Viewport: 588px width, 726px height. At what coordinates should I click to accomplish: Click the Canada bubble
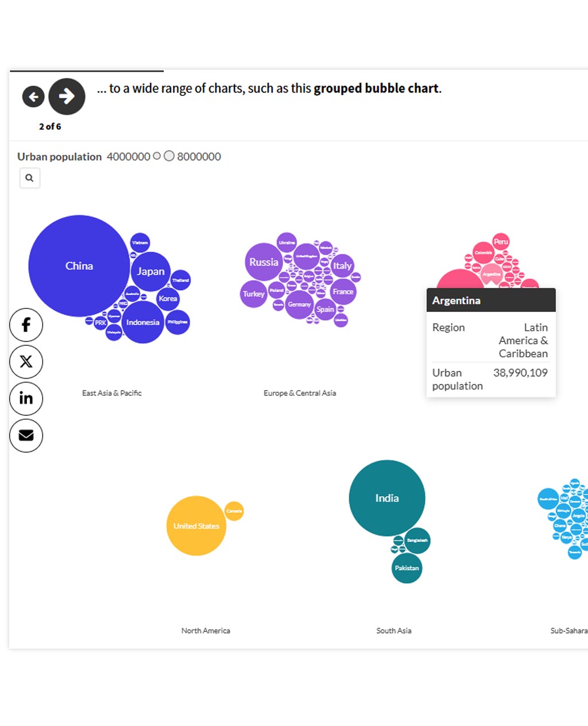pyautogui.click(x=234, y=511)
